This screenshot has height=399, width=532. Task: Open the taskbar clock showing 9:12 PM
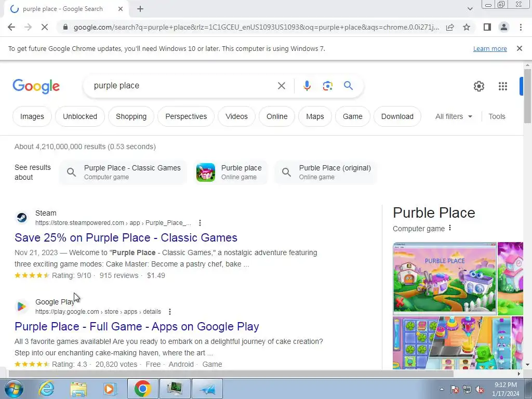pyautogui.click(x=506, y=389)
